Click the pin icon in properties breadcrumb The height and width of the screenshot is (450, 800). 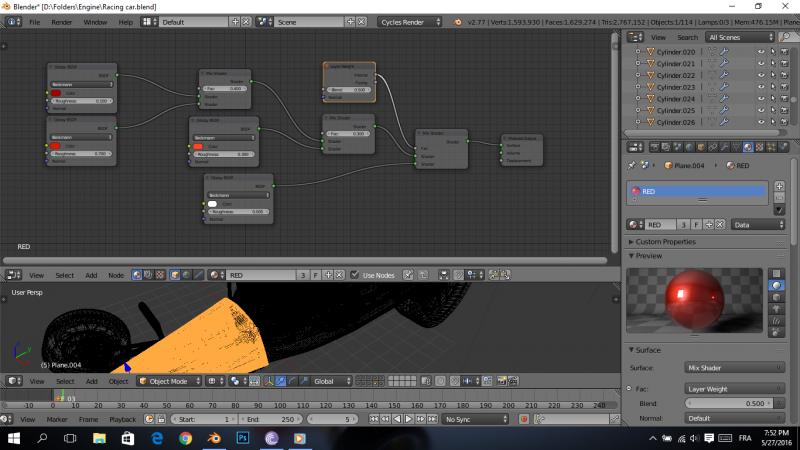pos(631,165)
